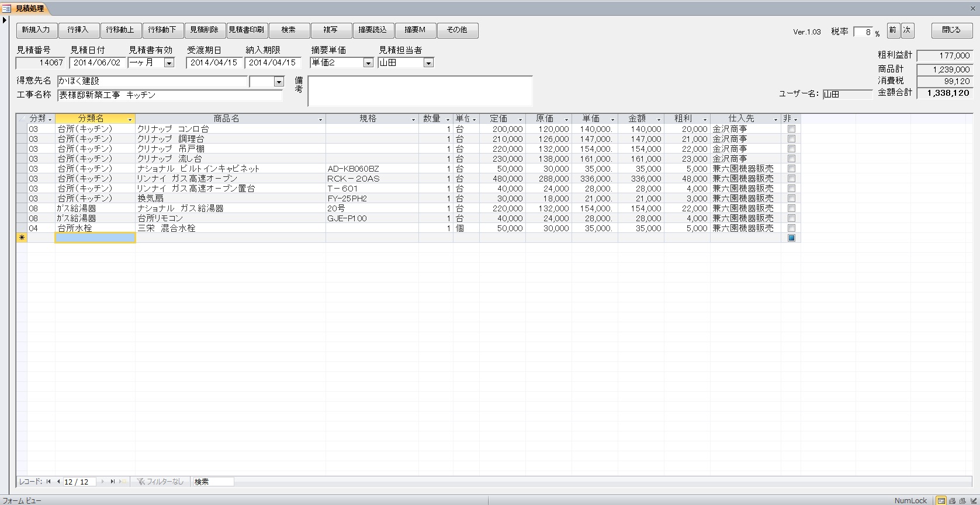Click the 見積処理 form icon in title
Image resolution: width=980 pixels, height=505 pixels.
point(6,9)
